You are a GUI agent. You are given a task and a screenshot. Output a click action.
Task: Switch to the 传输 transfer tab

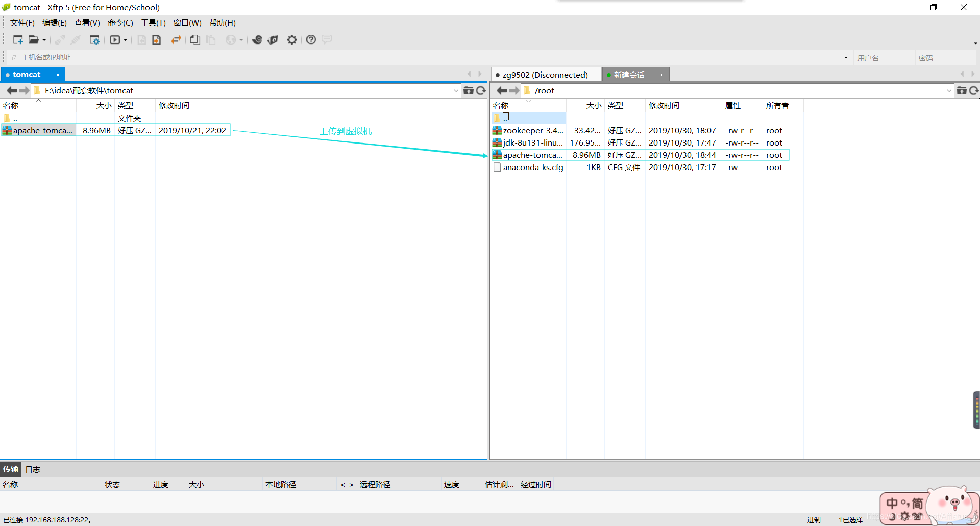click(10, 469)
